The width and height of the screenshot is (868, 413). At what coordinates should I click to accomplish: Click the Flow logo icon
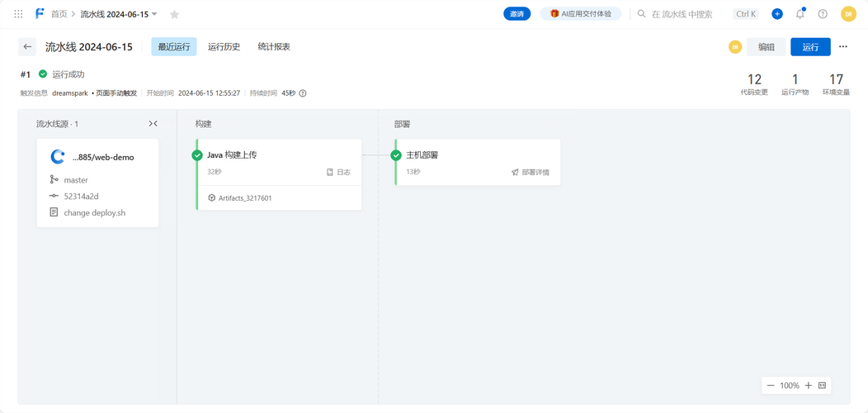(40, 14)
